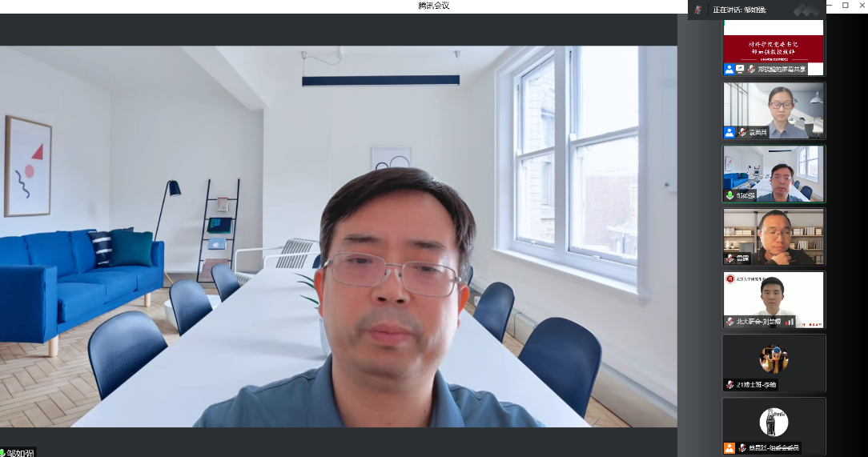The height and width of the screenshot is (457, 868).
Task: Select the '北大研会' participant video tile
Action: tap(774, 300)
